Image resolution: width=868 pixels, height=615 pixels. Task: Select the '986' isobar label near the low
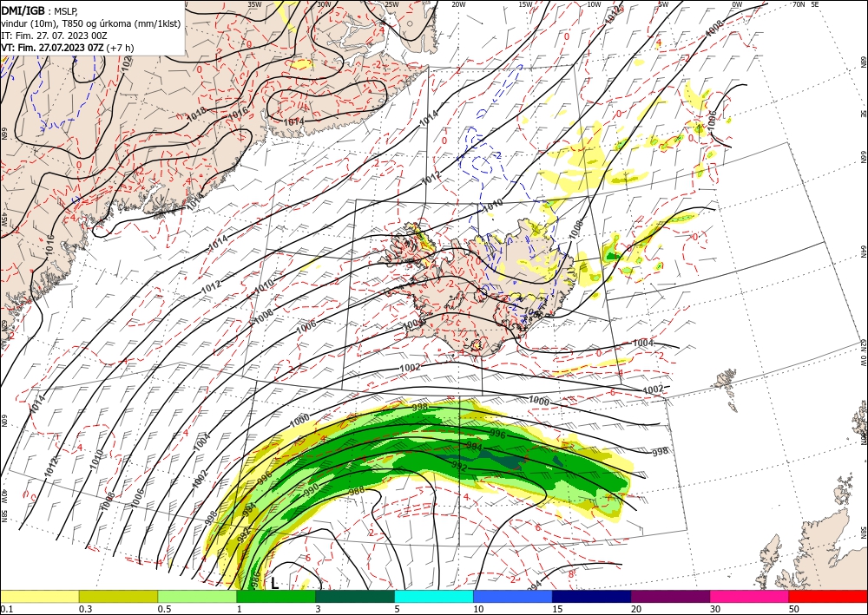tap(255, 578)
